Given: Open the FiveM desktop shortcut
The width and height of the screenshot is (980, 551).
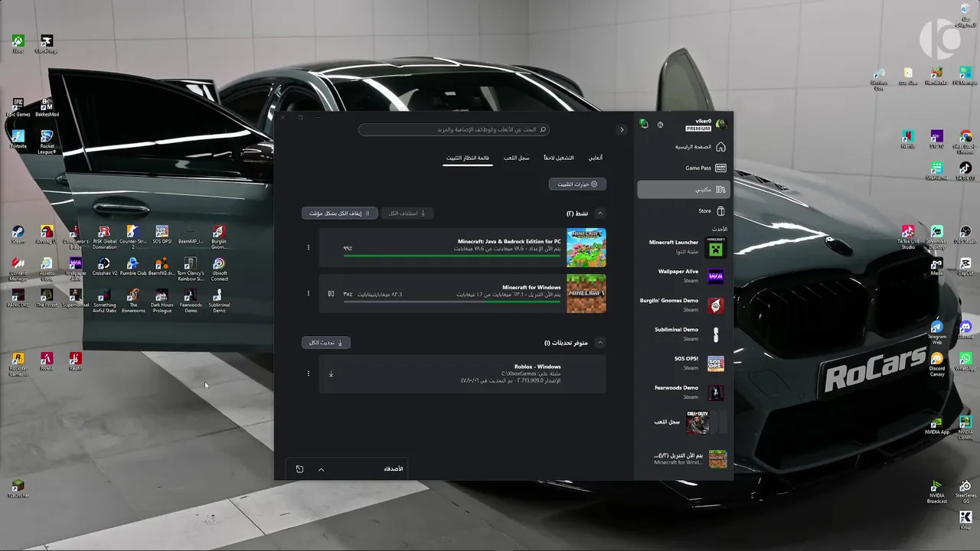Looking at the screenshot, I should pyautogui.click(x=47, y=361).
